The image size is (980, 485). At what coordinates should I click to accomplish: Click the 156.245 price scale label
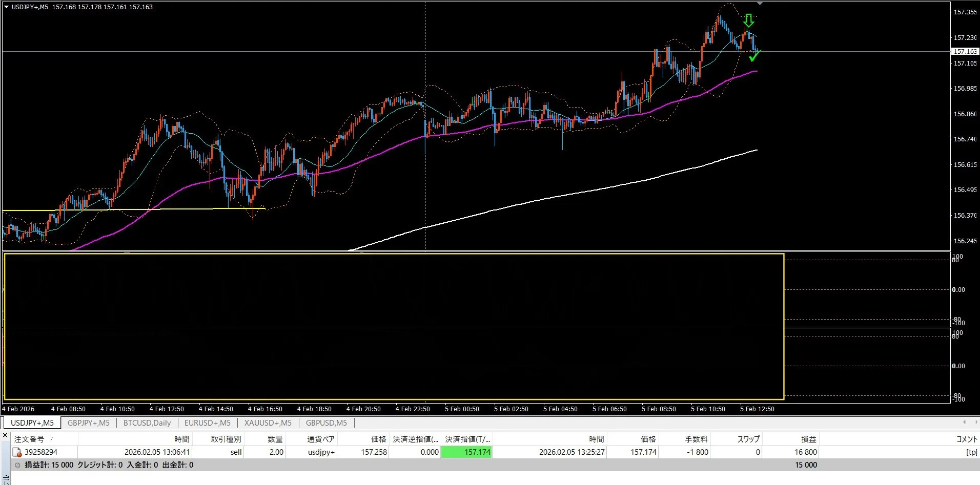(x=965, y=241)
